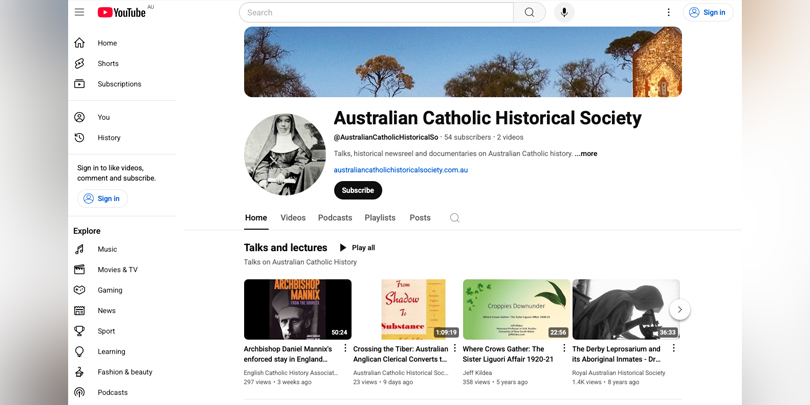Click Sign in at top right
Viewport: 810px width, 405px height.
(x=708, y=12)
